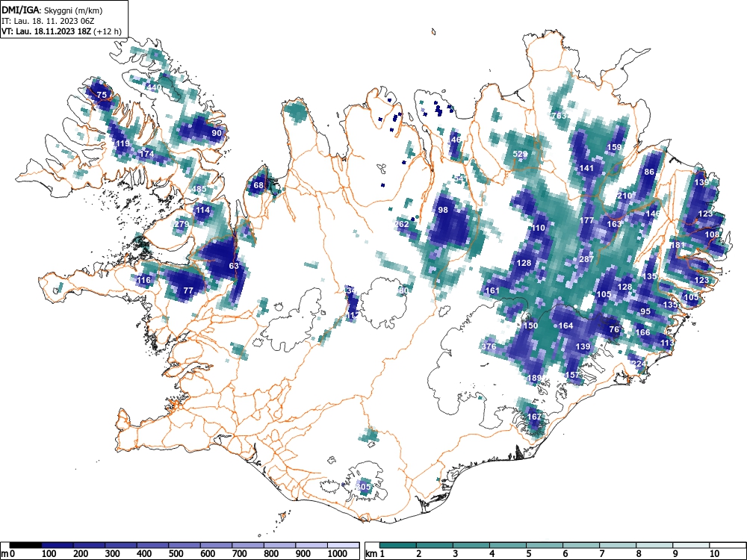Click the 'IT: Lau. 18. 11. 2023 06Z' line

[46, 21]
